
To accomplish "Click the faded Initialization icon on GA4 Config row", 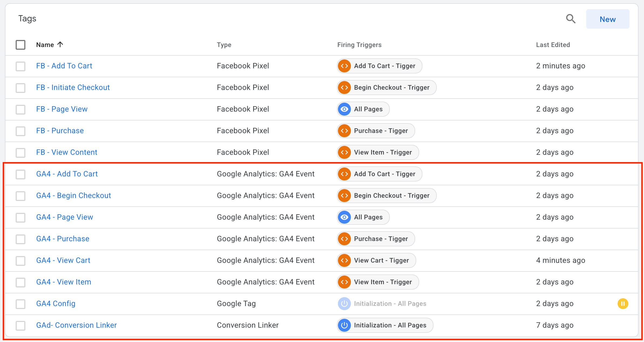I will click(x=344, y=304).
